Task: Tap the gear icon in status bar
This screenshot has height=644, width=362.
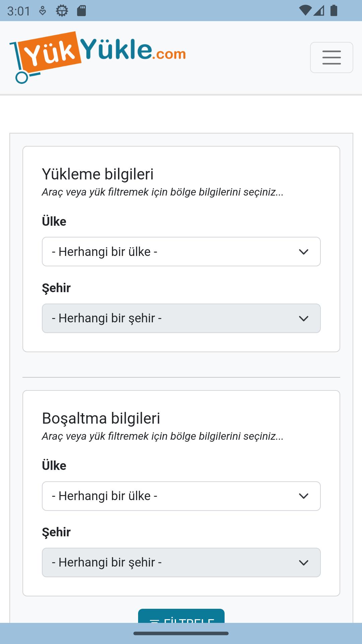Action: coord(62,11)
